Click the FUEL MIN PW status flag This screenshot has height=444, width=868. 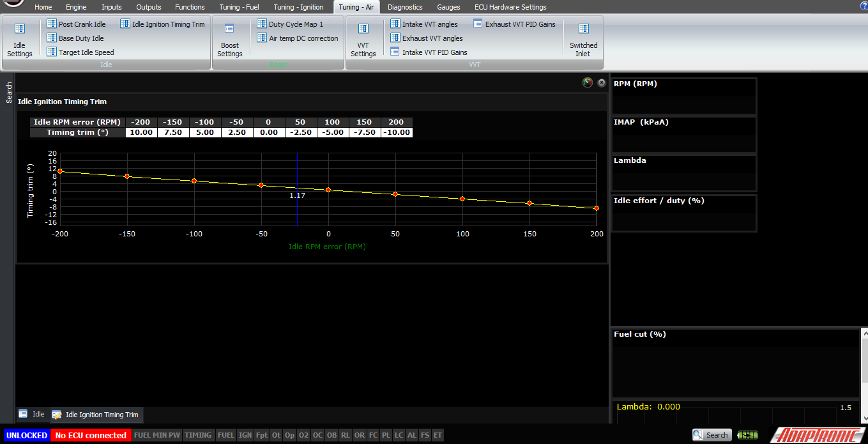(x=157, y=435)
